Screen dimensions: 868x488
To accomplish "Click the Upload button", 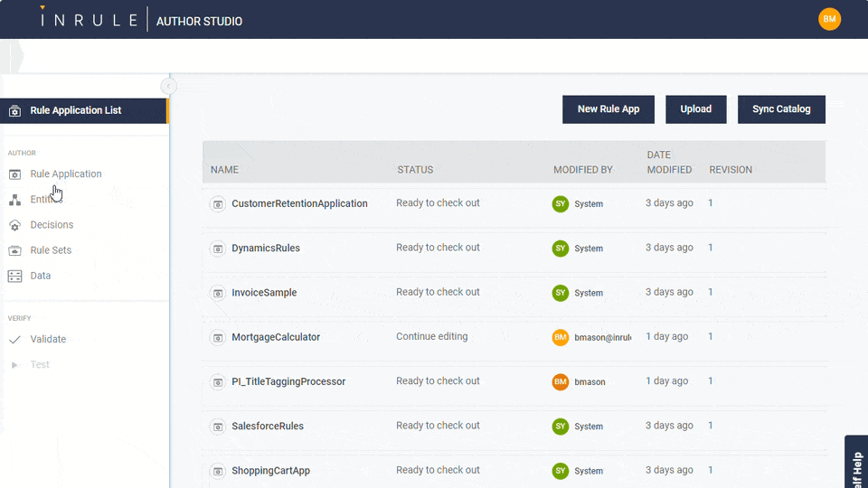I will point(696,109).
